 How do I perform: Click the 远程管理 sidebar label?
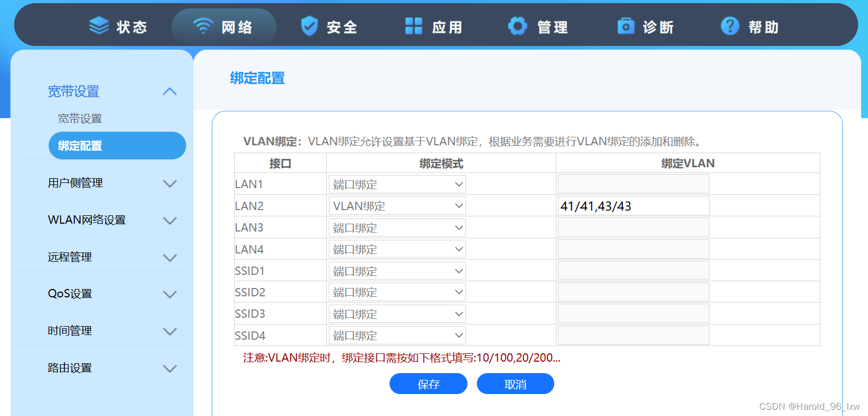coord(70,257)
